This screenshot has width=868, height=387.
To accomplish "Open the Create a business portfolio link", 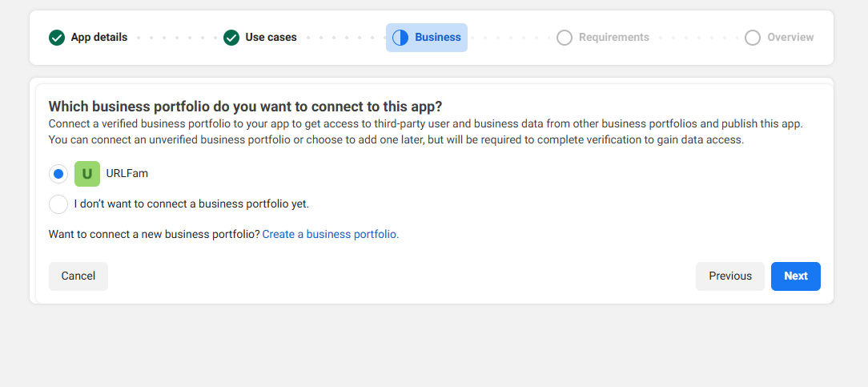I will click(331, 235).
